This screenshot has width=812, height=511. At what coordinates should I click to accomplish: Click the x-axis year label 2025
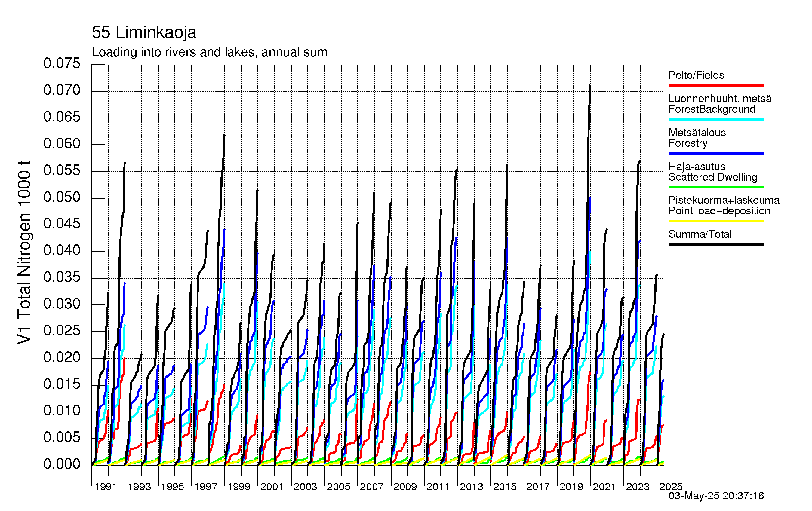coord(671,487)
